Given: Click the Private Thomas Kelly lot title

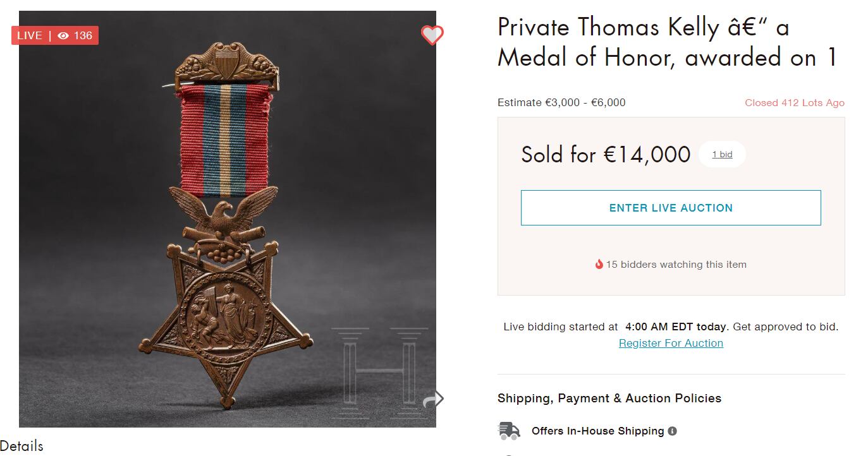Looking at the screenshot, I should (667, 43).
